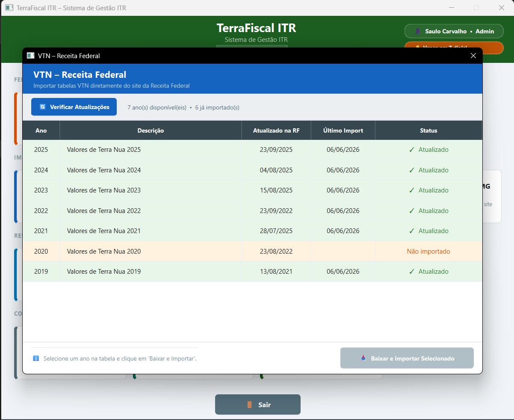The width and height of the screenshot is (514, 420).
Task: Click the date 28/07/2025 in 2021 row
Action: tap(276, 231)
